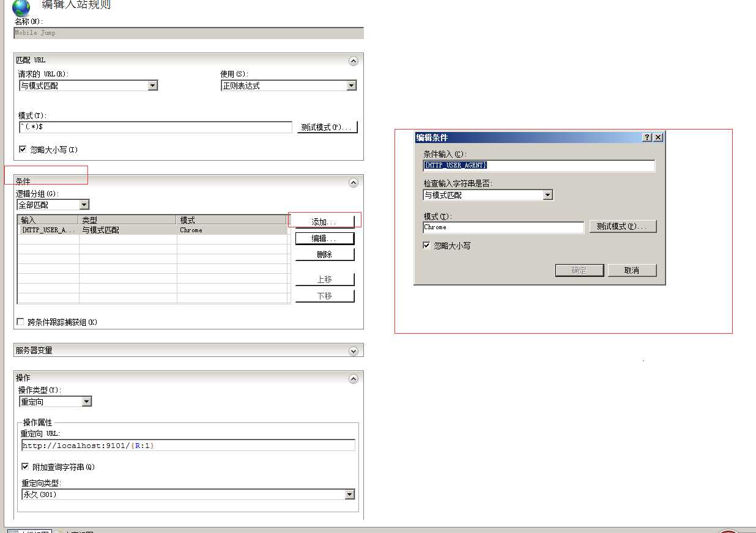Image resolution: width=756 pixels, height=533 pixels.
Task: Click the globe icon beside the page title
Action: point(21,7)
